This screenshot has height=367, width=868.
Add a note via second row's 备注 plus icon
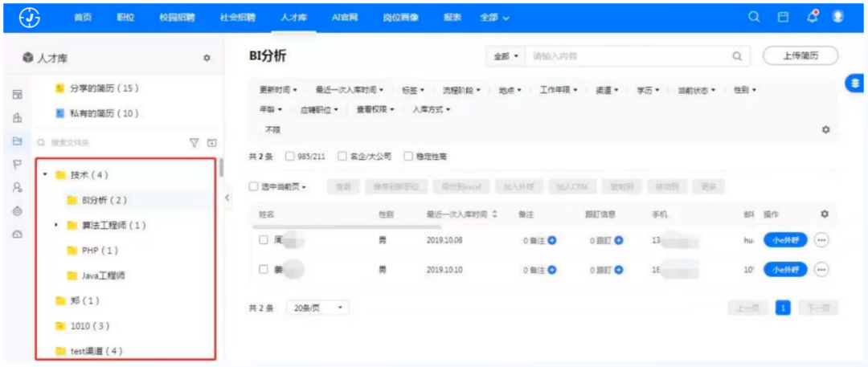click(x=552, y=270)
